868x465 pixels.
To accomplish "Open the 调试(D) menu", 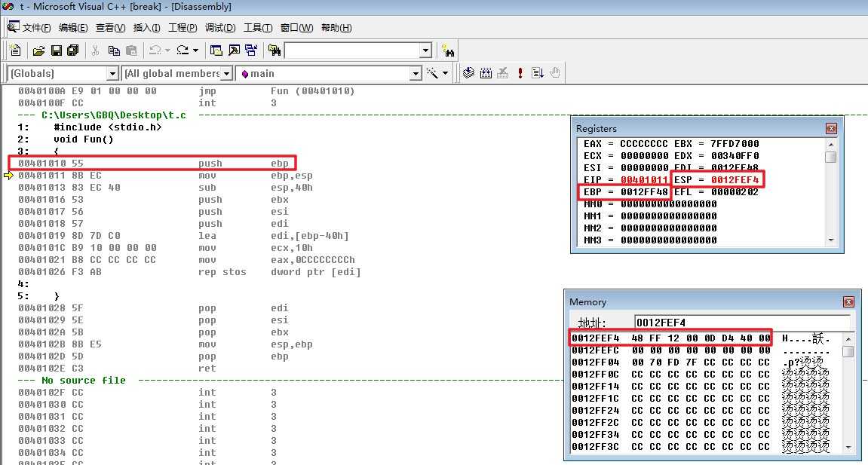I will coord(220,28).
